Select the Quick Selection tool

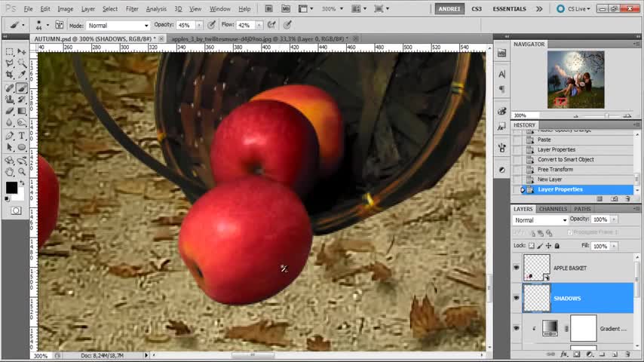pyautogui.click(x=22, y=63)
